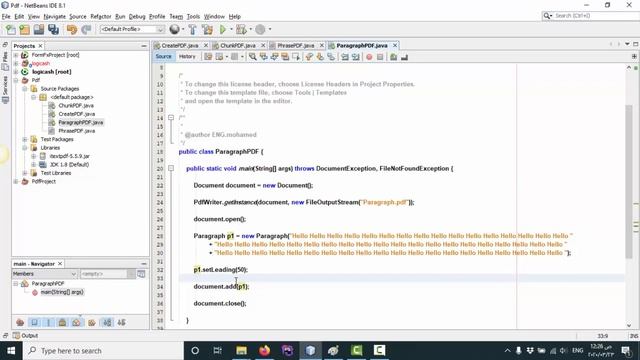640x360 pixels.
Task: Open the Run Project dropdown arrow
Action: [231, 29]
